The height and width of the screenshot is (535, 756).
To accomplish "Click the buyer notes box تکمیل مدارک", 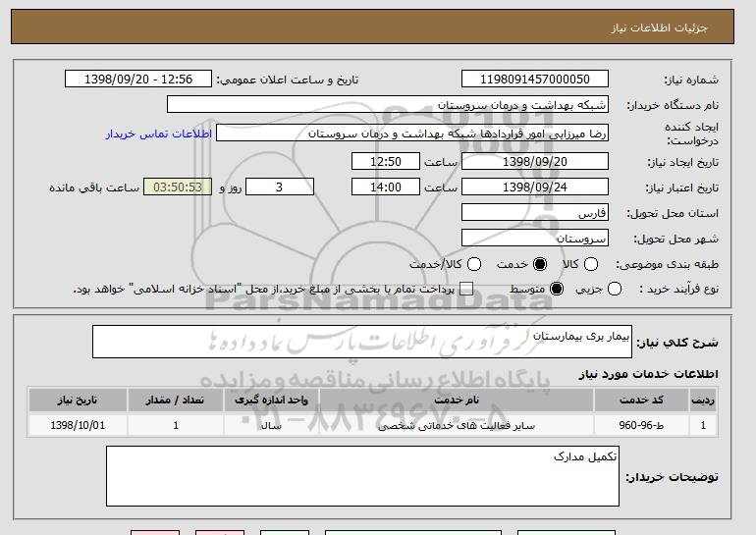I will point(362,476).
